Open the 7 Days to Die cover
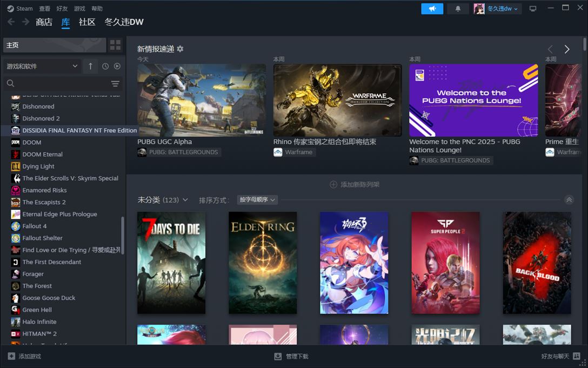This screenshot has width=588, height=368. (171, 263)
